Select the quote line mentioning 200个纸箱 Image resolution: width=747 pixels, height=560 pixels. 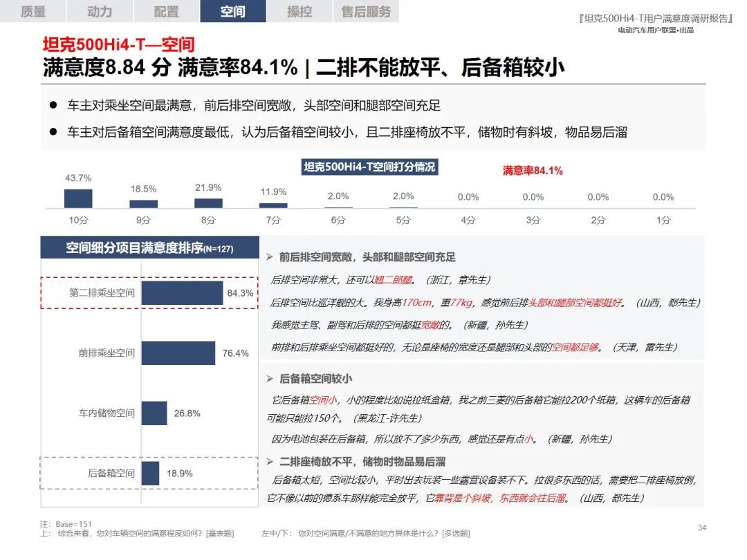pyautogui.click(x=481, y=400)
